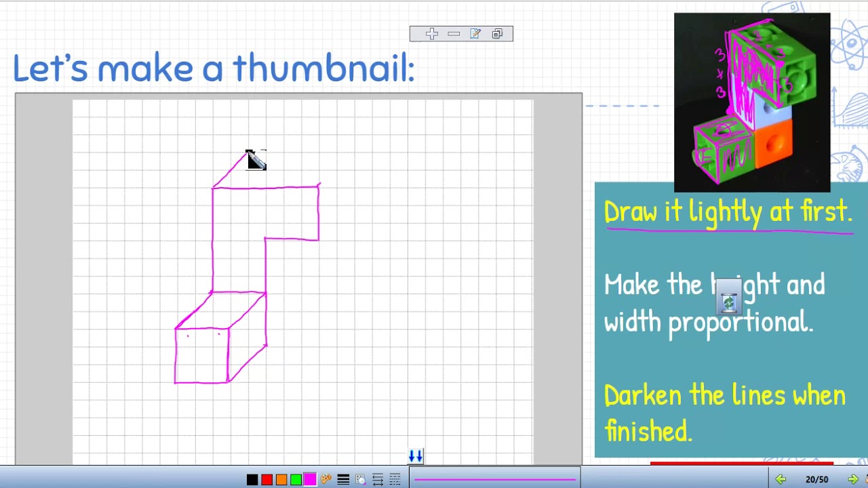Select the magenta pen color swatch

tap(310, 480)
